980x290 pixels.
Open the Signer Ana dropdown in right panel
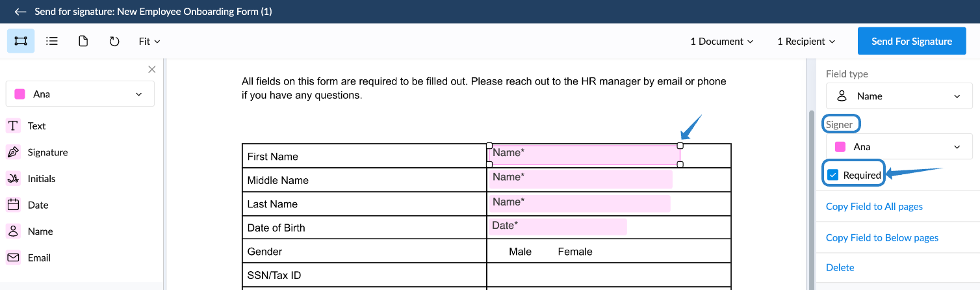click(899, 147)
